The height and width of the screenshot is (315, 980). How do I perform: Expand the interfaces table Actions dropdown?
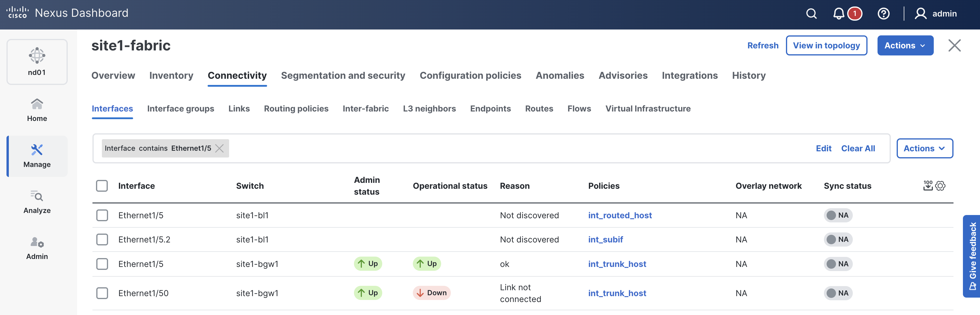click(x=924, y=148)
